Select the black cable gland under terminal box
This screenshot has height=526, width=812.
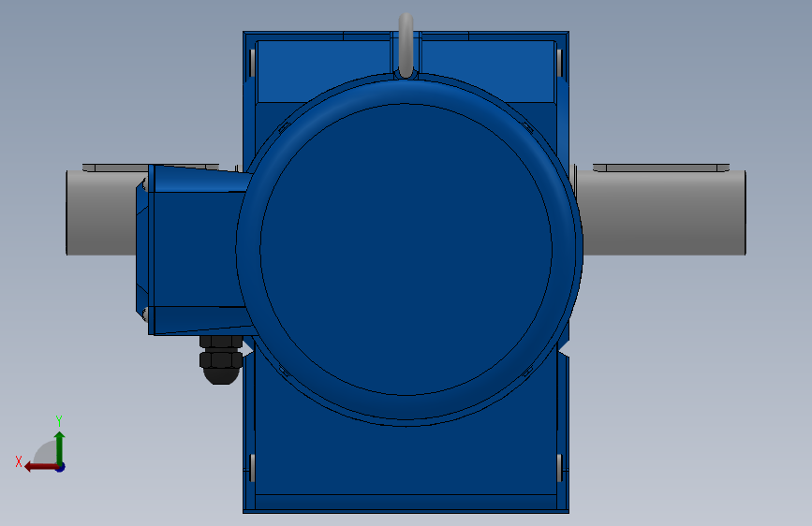click(x=221, y=359)
